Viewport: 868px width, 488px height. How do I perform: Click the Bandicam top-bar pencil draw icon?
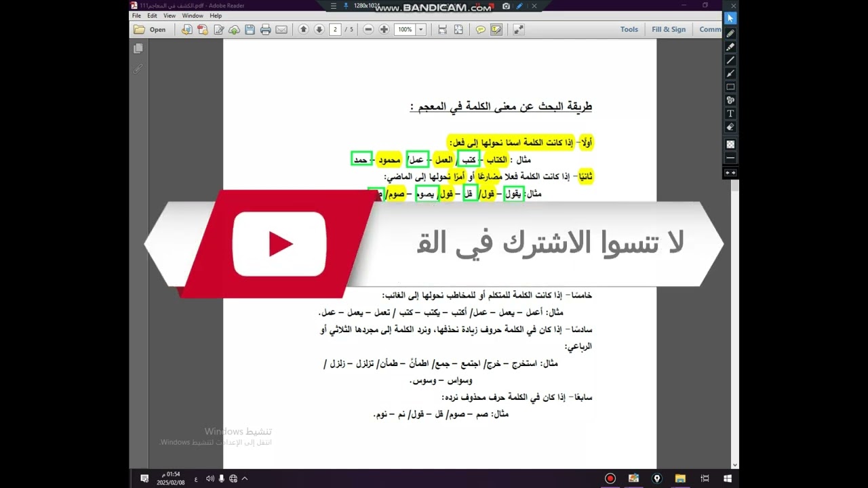coord(519,6)
